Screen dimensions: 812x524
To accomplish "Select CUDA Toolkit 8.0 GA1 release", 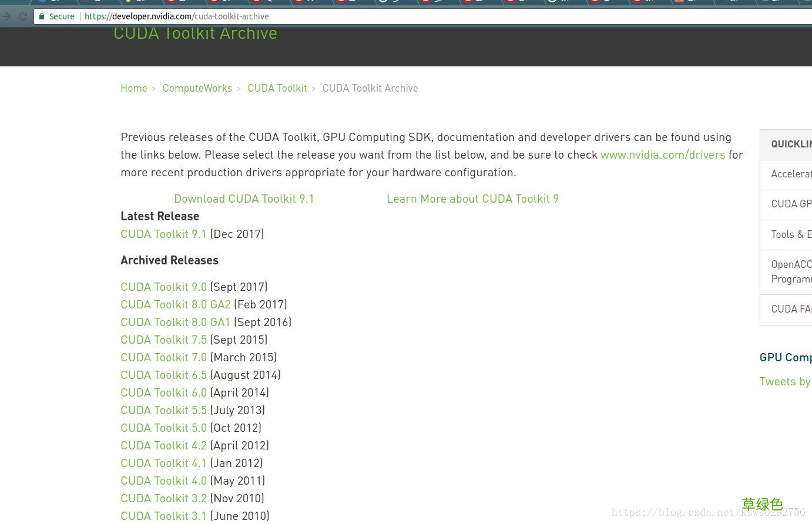I will tap(176, 323).
